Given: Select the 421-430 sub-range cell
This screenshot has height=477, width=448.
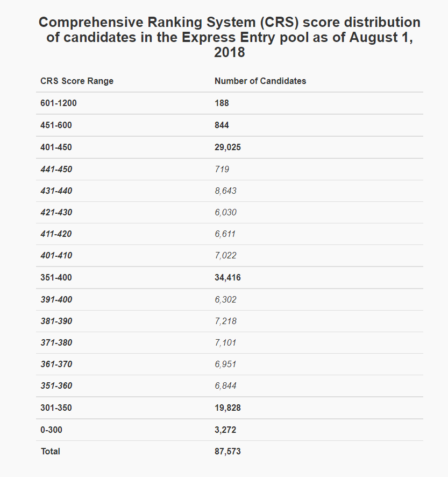Looking at the screenshot, I should coord(56,212).
